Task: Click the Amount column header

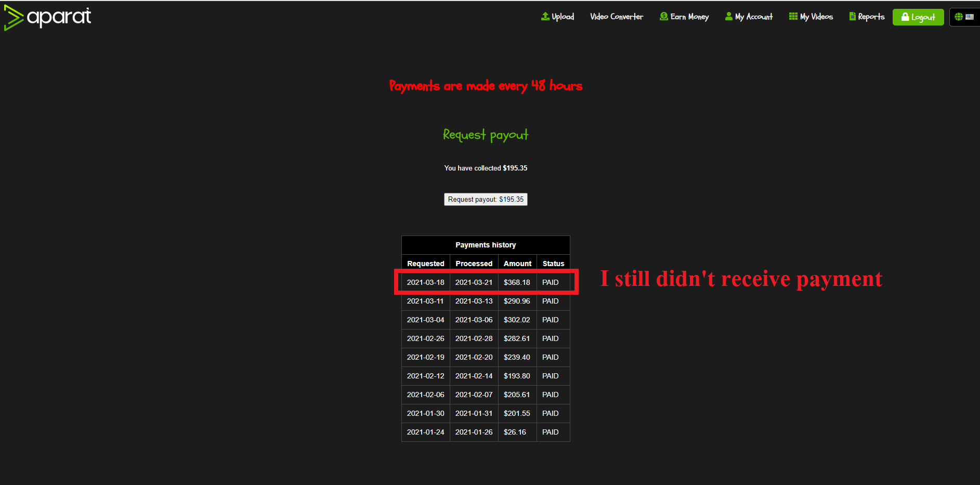Action: (x=517, y=264)
